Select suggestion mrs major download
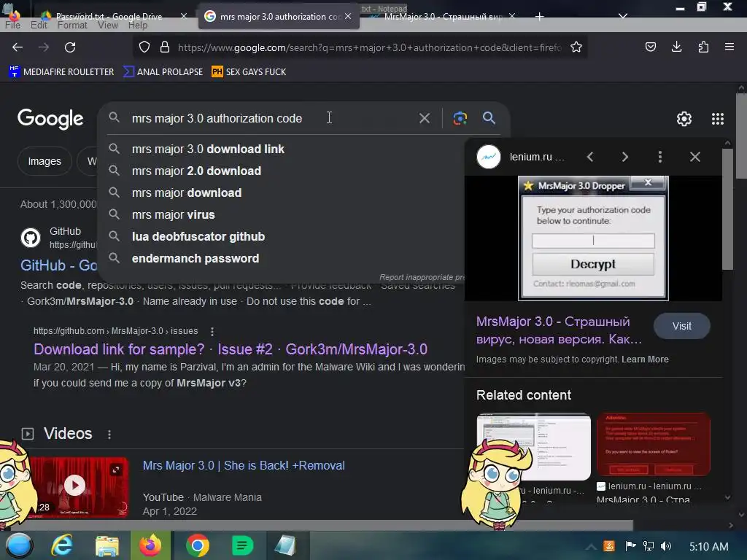747x560 pixels. coord(186,192)
